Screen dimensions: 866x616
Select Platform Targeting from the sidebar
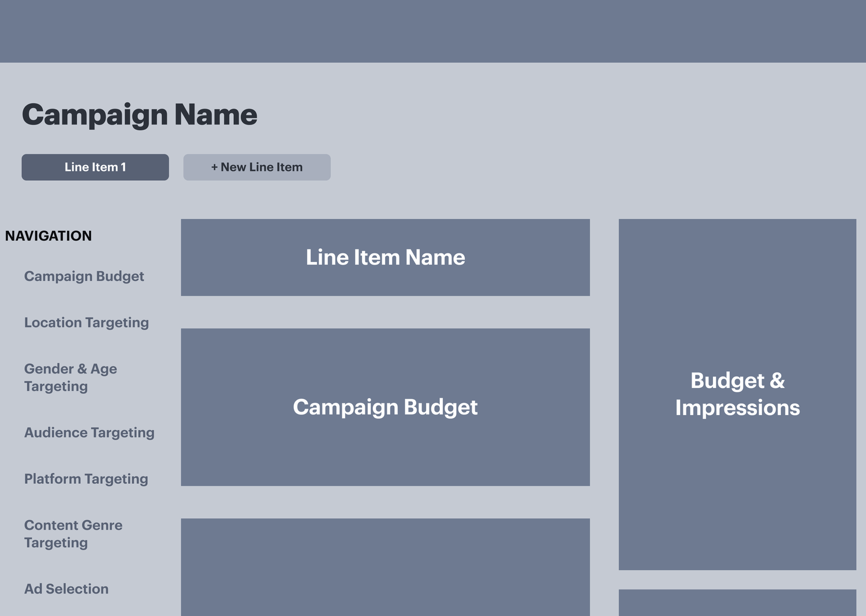(86, 479)
